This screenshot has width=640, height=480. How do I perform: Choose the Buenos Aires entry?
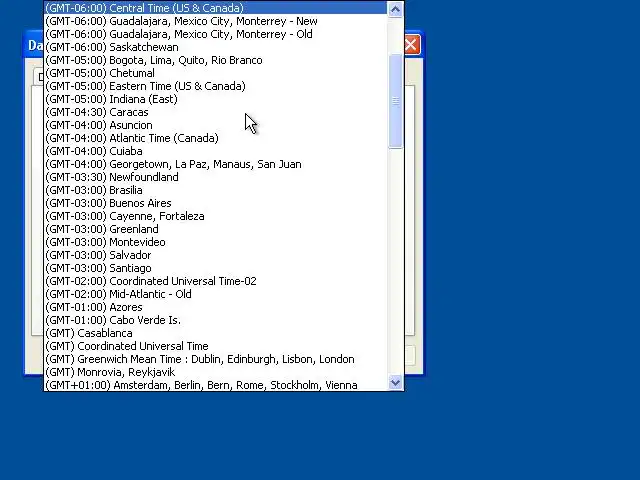click(x=216, y=203)
